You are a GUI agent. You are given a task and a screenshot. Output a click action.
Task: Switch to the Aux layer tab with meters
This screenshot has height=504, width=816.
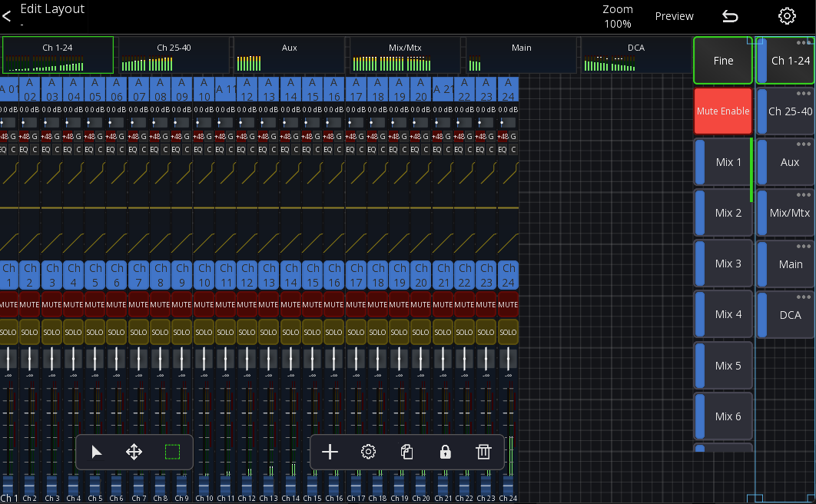tap(290, 55)
